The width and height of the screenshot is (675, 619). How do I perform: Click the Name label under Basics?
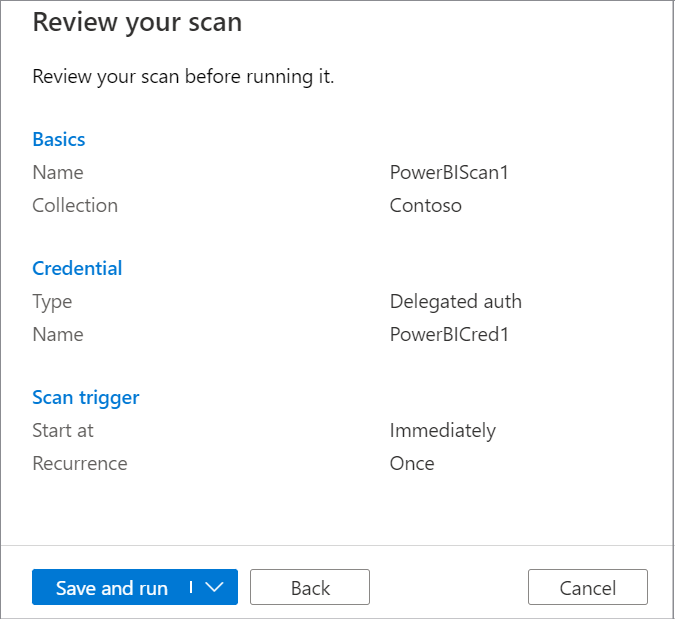[58, 172]
